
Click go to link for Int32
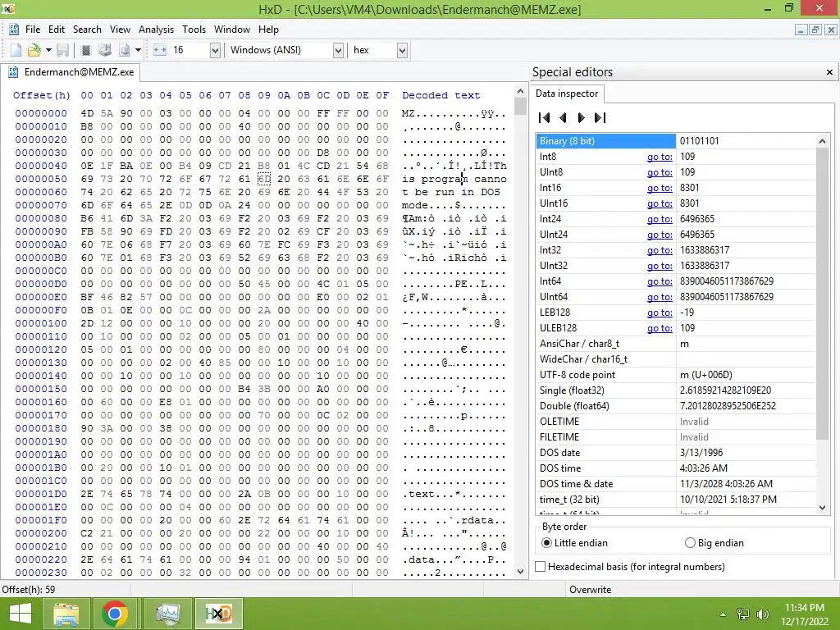pos(660,250)
